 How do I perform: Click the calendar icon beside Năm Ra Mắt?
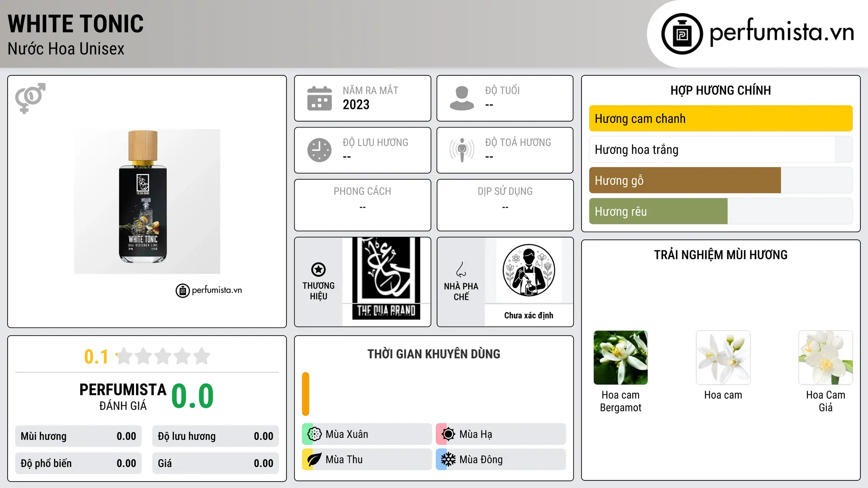320,98
